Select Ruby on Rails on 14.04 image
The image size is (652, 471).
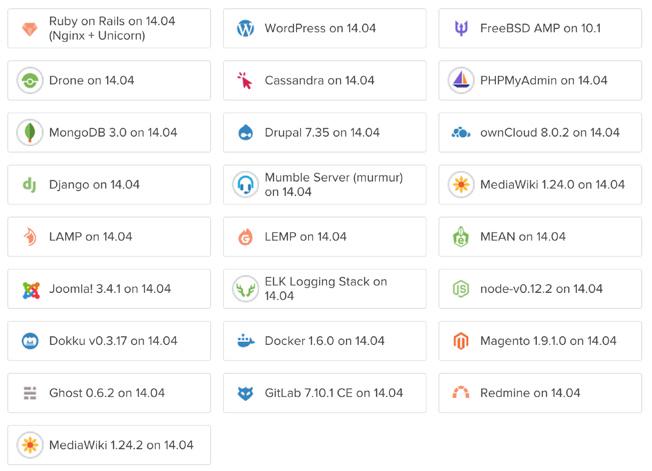point(109,28)
